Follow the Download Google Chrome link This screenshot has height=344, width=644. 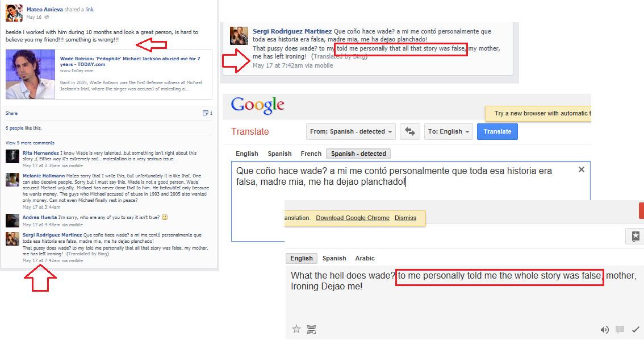point(353,218)
